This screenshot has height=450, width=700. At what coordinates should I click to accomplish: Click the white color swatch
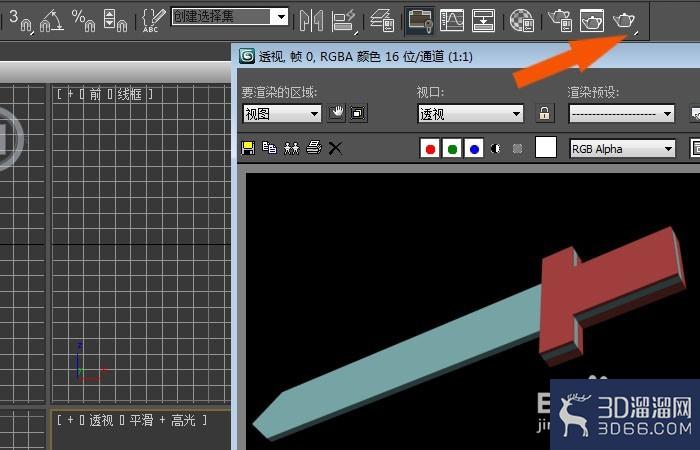[546, 148]
